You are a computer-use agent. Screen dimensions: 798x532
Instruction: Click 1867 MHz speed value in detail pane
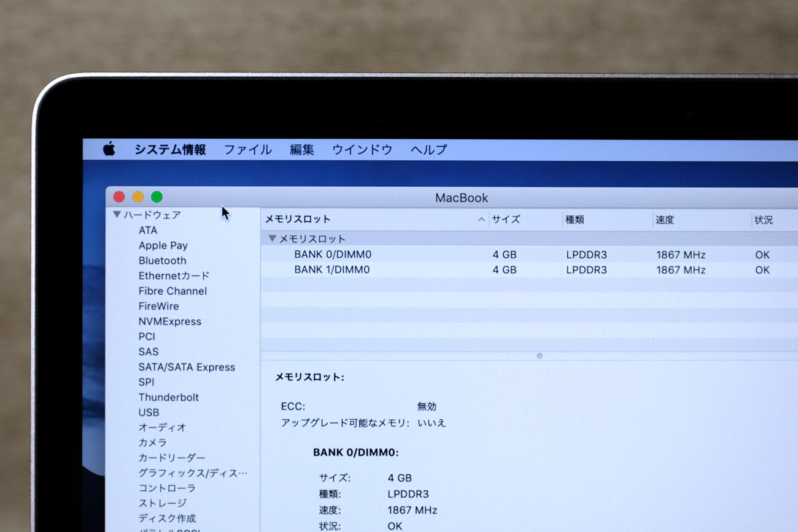pyautogui.click(x=413, y=510)
